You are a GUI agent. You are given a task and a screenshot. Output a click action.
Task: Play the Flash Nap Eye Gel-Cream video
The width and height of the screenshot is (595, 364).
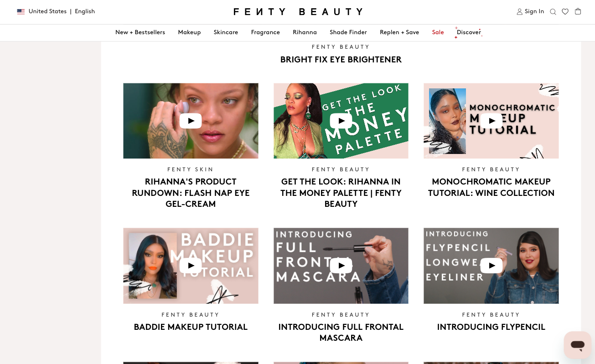click(191, 121)
